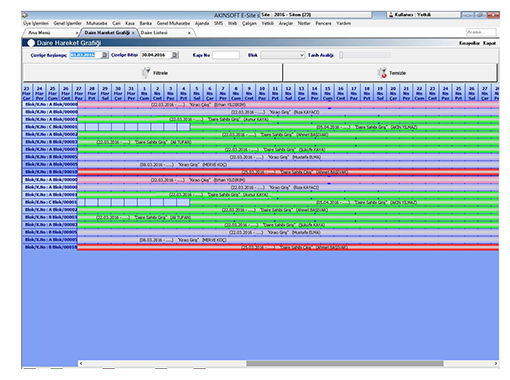Click the Filtrele funnel icon

coord(146,73)
